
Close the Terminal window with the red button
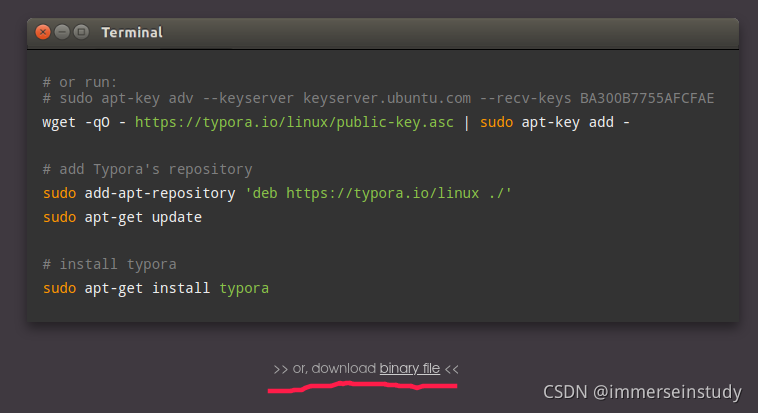(43, 32)
